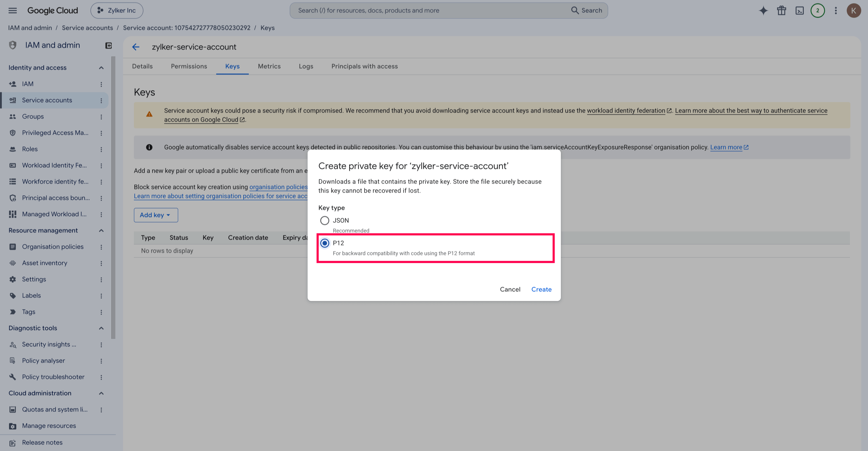Switch to the Metrics tab
This screenshot has height=451, width=868.
click(269, 66)
